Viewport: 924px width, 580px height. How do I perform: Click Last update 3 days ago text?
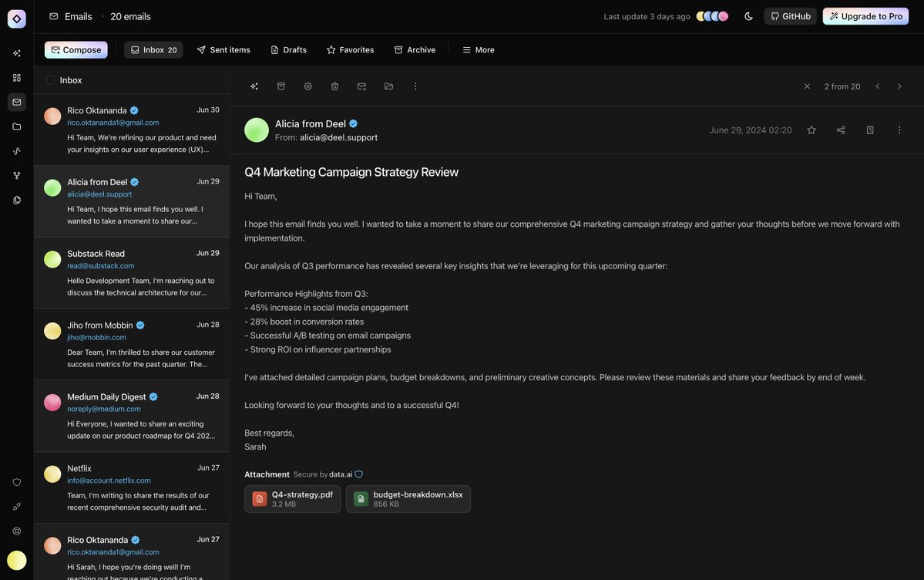pos(647,16)
